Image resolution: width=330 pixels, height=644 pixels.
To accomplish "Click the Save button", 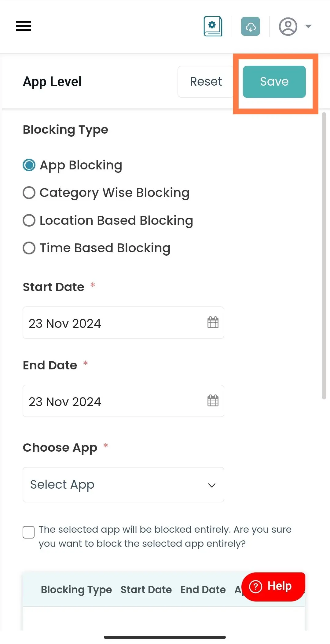I will click(274, 82).
